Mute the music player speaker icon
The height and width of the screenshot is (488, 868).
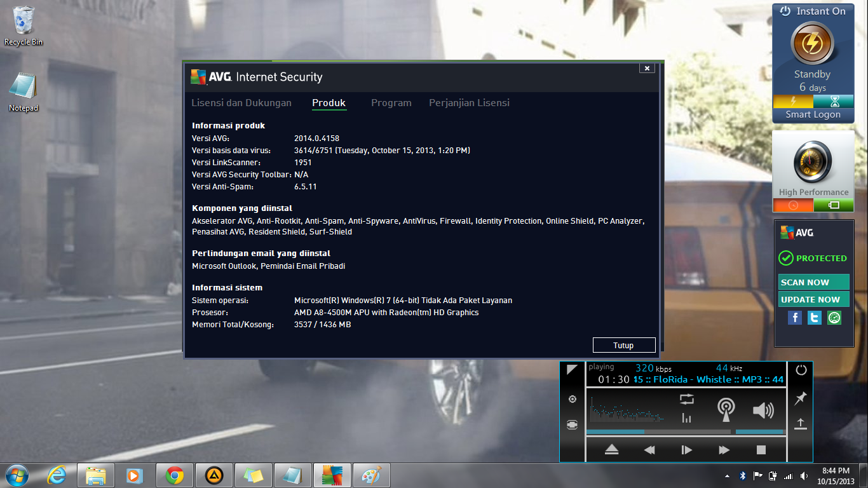763,410
